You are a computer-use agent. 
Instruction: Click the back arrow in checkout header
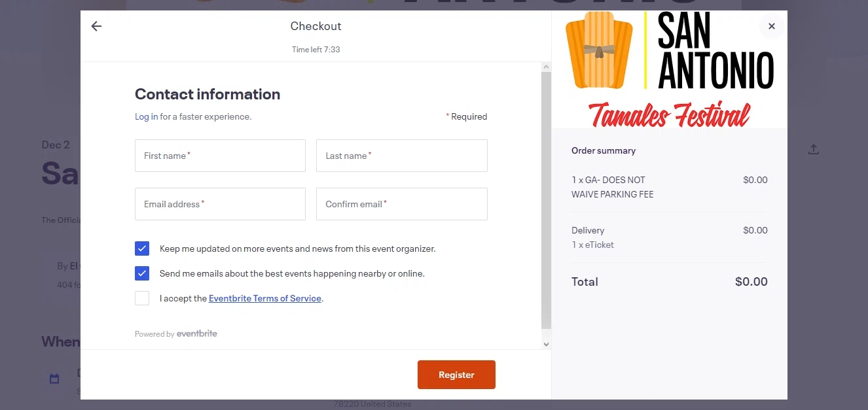[96, 26]
